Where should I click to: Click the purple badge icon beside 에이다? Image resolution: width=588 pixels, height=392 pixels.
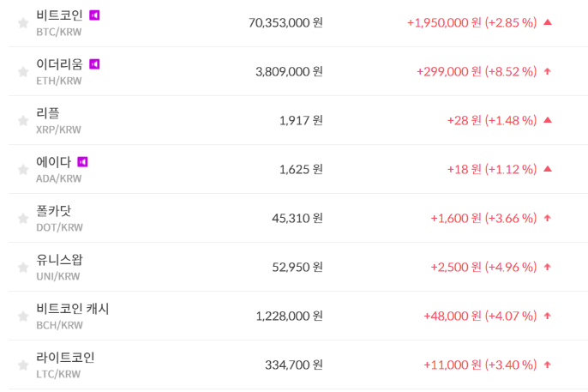point(82,162)
